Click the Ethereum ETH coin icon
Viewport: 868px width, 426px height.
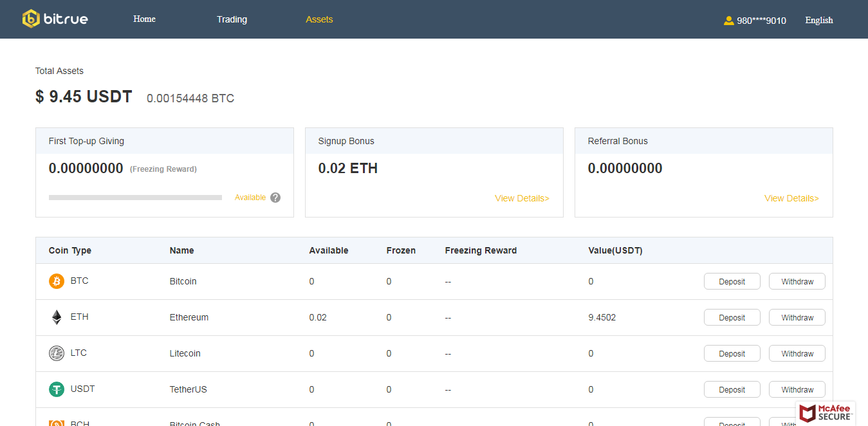57,317
